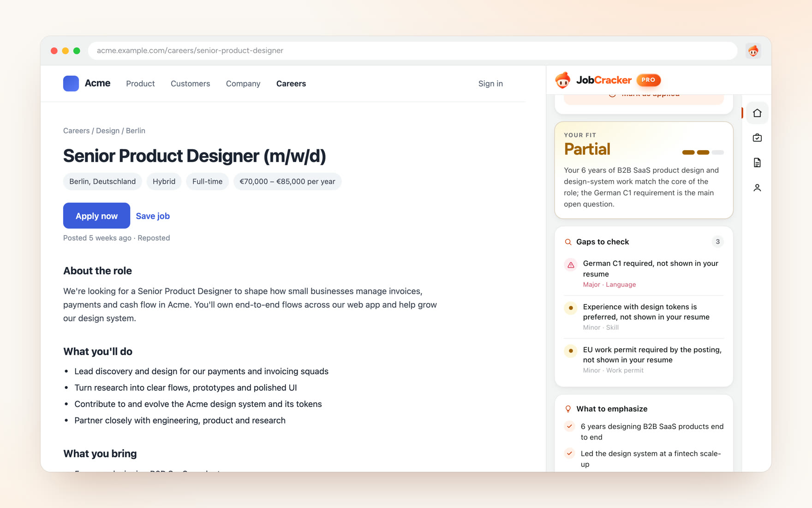Click the Full-time tag
The height and width of the screenshot is (508, 812).
point(207,181)
